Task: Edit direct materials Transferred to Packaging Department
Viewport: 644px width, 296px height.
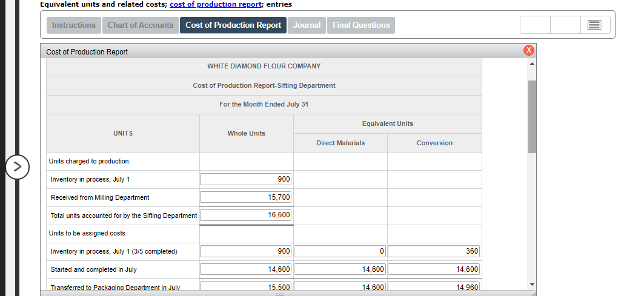Action: click(340, 287)
